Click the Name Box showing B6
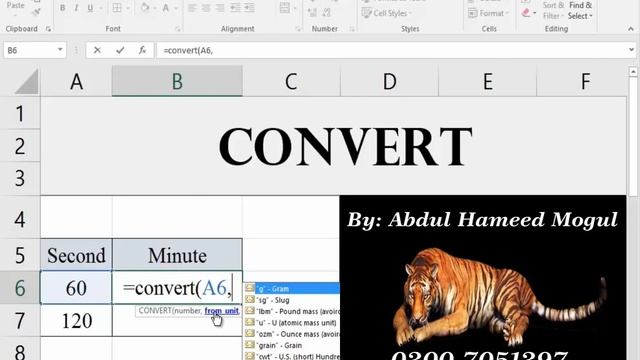Viewport: 640px width, 360px height. click(29, 50)
